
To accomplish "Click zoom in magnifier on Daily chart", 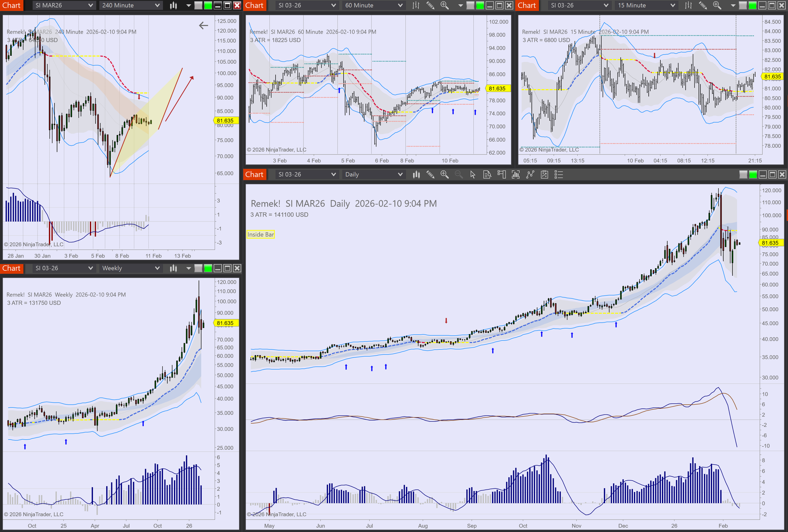I will tap(444, 175).
